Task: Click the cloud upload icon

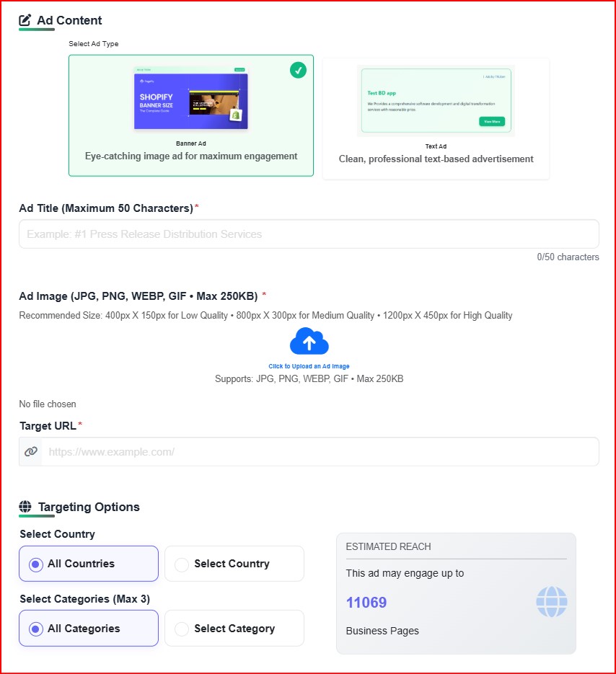Action: [x=309, y=340]
